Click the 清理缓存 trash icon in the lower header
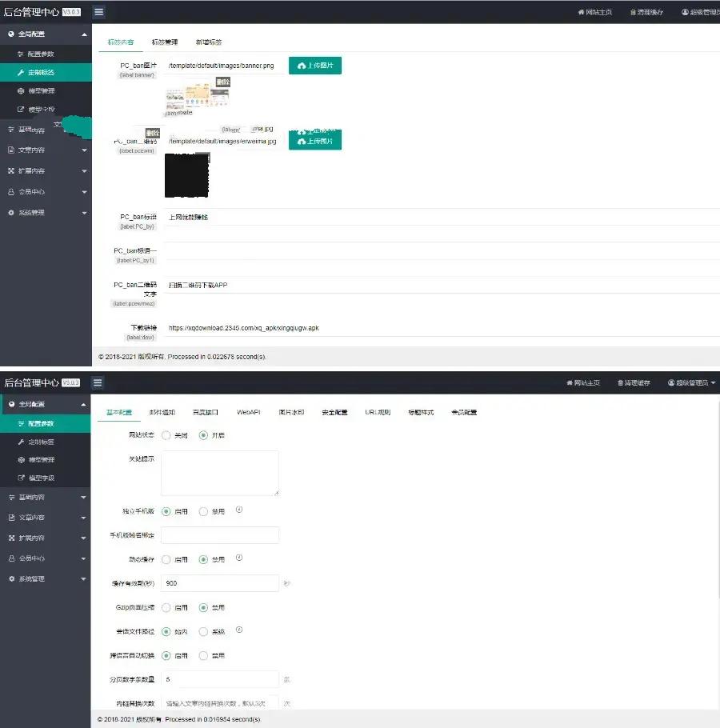Screen dimensions: 720x728 coord(621,383)
